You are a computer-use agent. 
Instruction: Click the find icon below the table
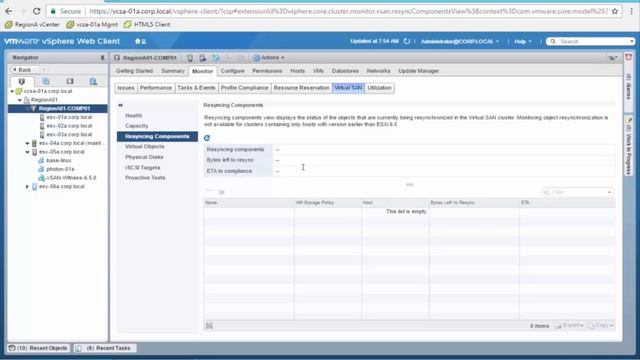click(209, 326)
